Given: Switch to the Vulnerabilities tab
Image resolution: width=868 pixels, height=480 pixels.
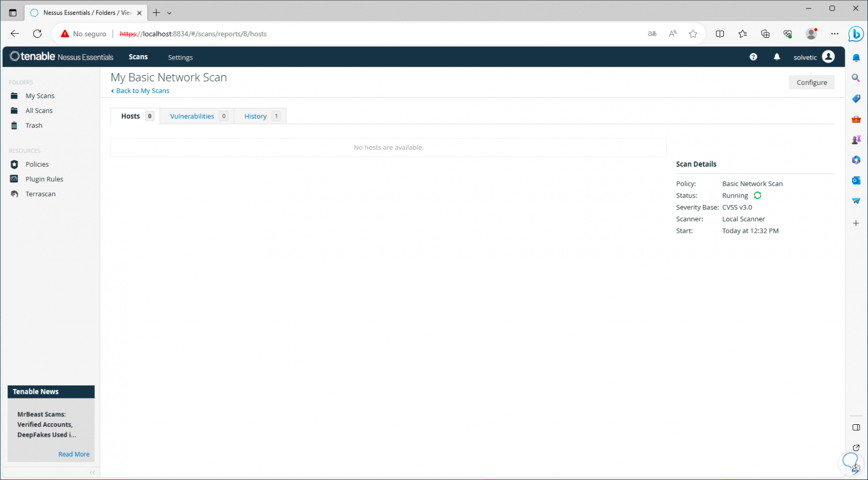Looking at the screenshot, I should (197, 116).
